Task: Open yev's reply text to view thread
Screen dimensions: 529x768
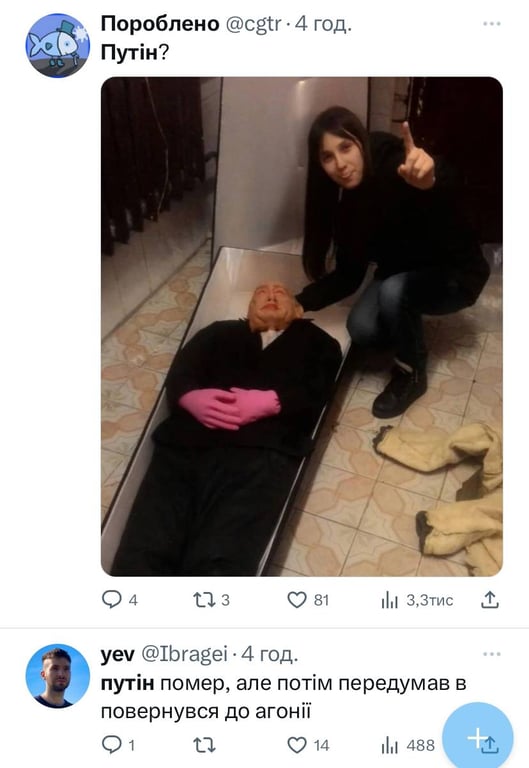Action: (x=284, y=697)
